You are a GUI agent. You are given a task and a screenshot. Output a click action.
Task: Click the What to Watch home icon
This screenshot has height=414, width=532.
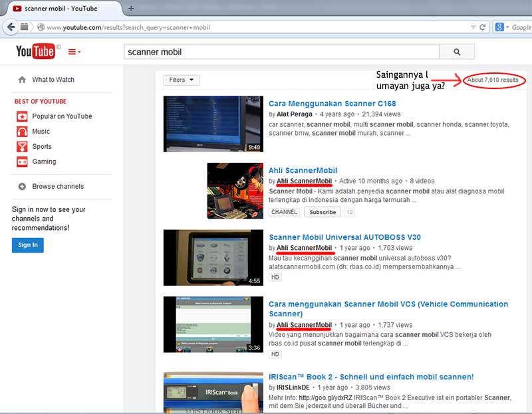[22, 80]
